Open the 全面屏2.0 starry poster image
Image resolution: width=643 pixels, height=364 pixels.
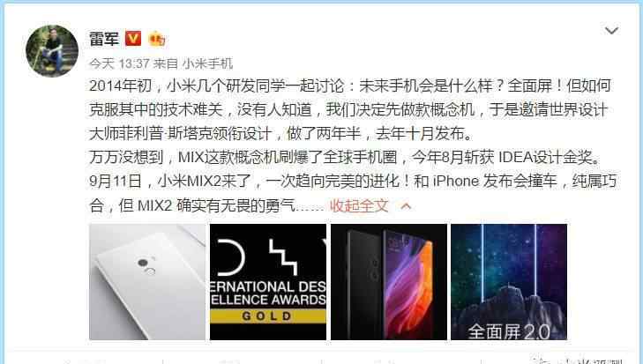click(x=509, y=282)
